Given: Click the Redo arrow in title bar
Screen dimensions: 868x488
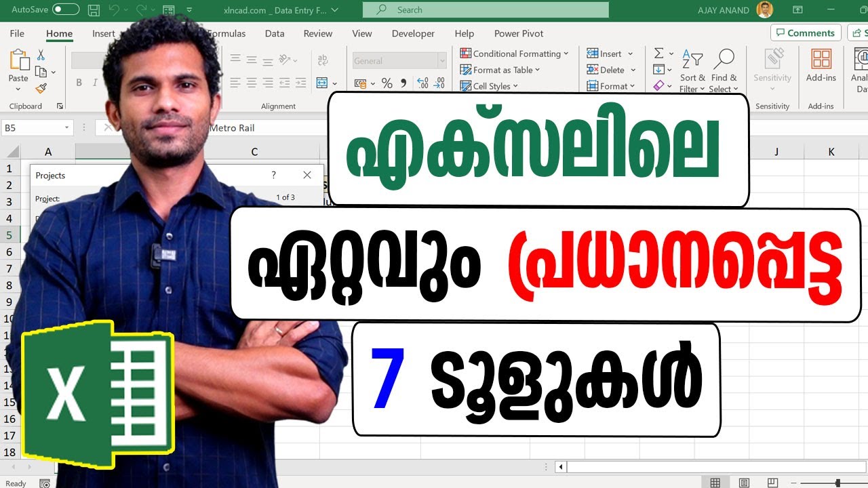Looking at the screenshot, I should coord(141,10).
